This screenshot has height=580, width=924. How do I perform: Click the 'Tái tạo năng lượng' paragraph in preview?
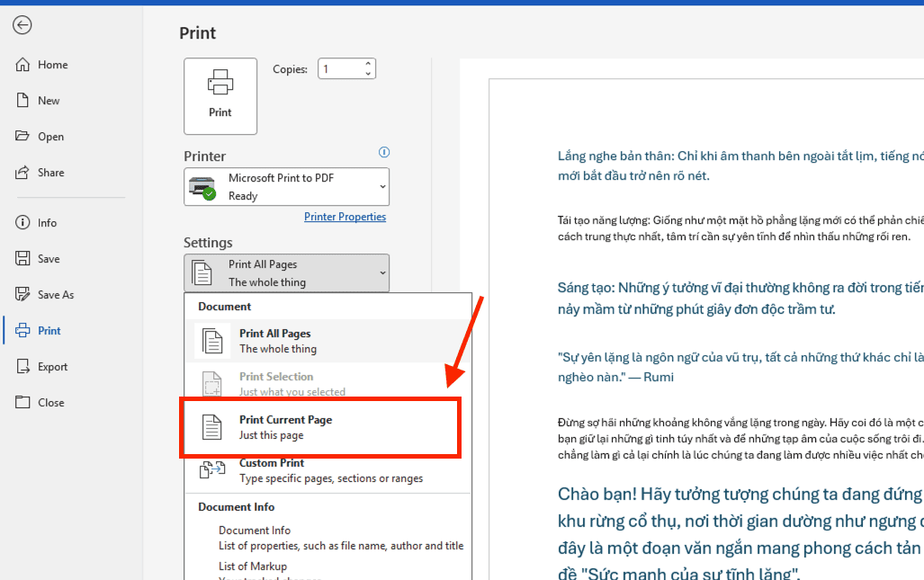tap(740, 228)
